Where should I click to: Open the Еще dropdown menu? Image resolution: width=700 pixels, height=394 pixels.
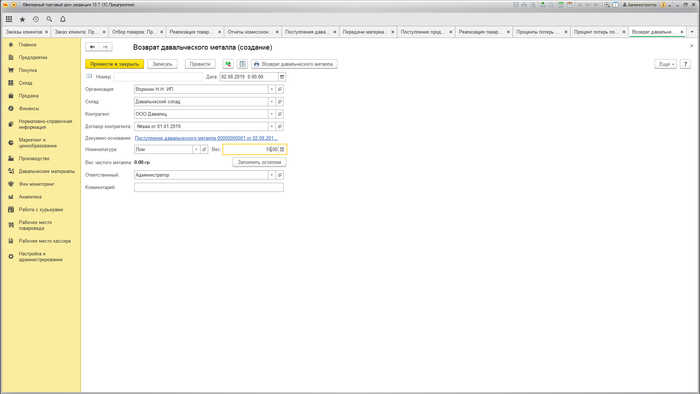665,64
